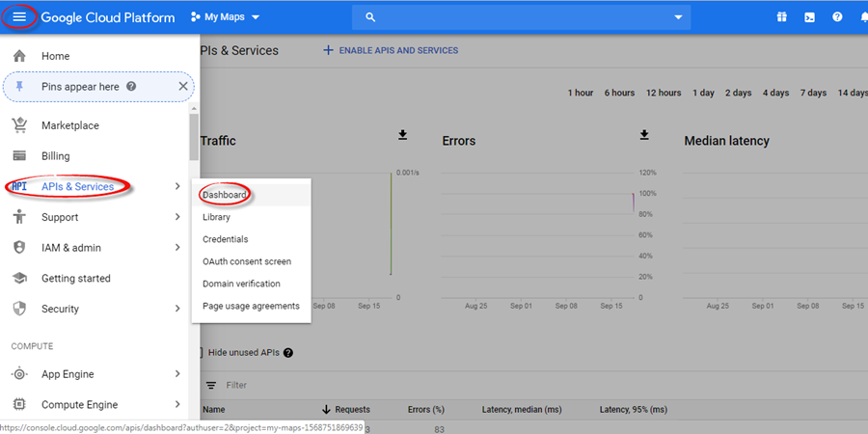This screenshot has width=868, height=434.
Task: Open the My Maps project selector
Action: click(225, 17)
